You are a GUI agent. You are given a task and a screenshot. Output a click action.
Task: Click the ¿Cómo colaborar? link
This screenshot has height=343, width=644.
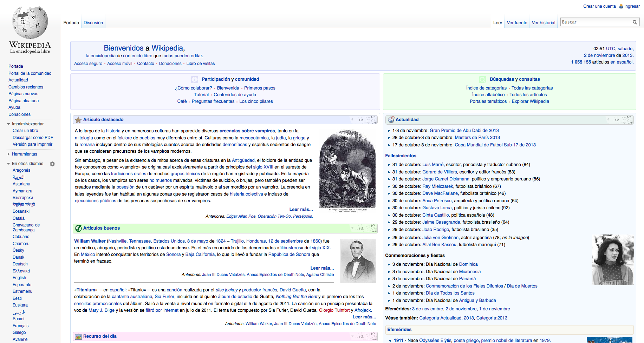pyautogui.click(x=193, y=88)
